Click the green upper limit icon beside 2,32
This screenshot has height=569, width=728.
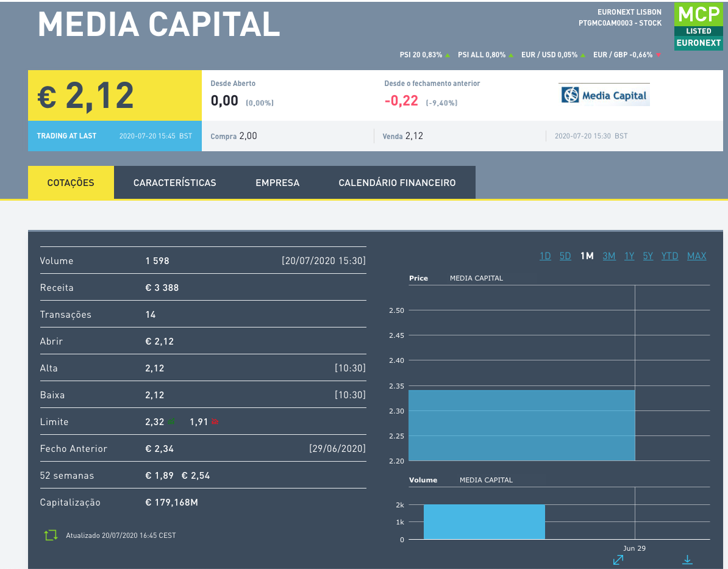pyautogui.click(x=171, y=422)
